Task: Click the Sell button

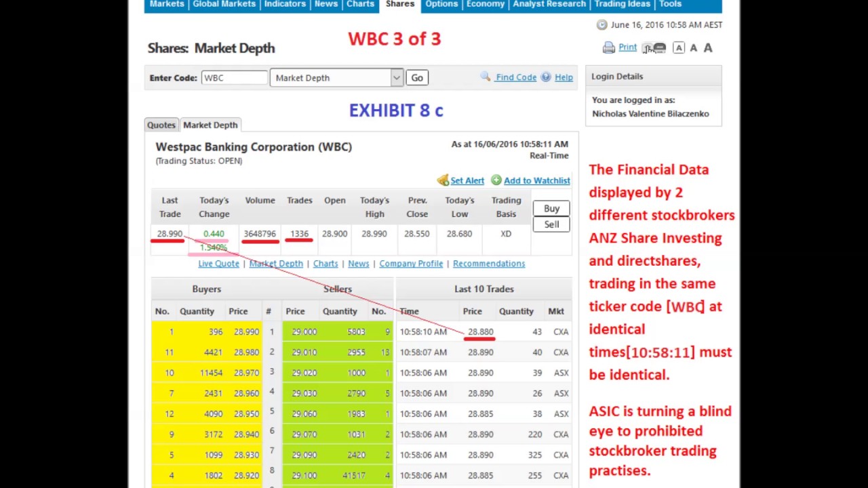Action: [x=551, y=224]
